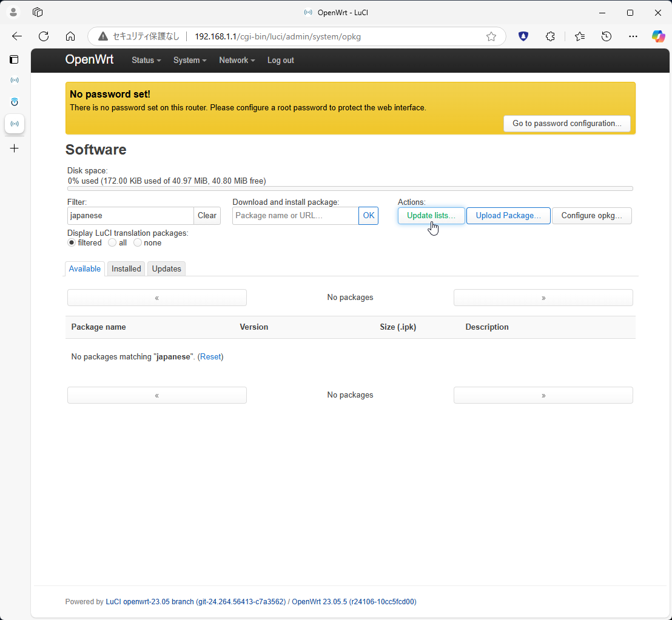The height and width of the screenshot is (620, 672).
Task: Select the 'none' translation packages radio button
Action: (137, 242)
